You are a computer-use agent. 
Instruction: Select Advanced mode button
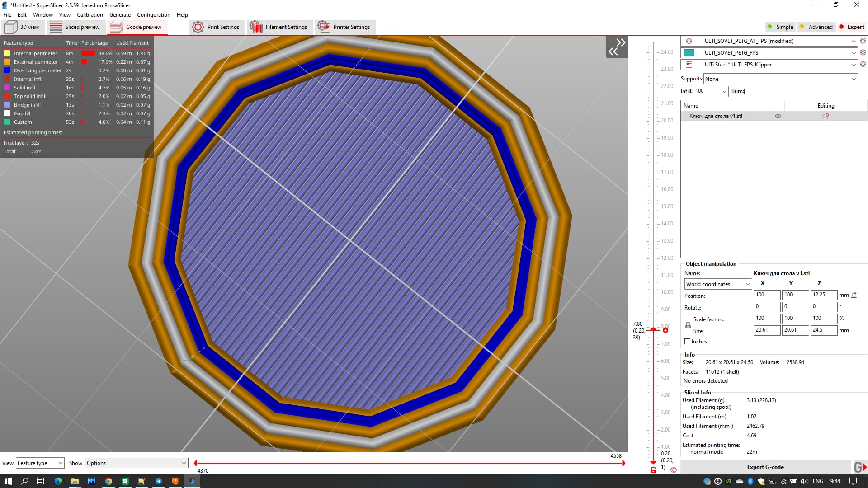pyautogui.click(x=816, y=27)
